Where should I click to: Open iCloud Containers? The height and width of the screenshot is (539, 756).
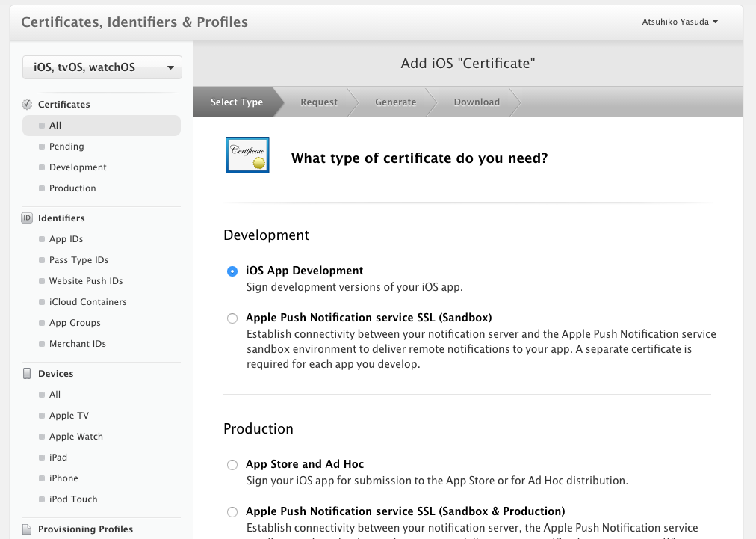tap(87, 301)
